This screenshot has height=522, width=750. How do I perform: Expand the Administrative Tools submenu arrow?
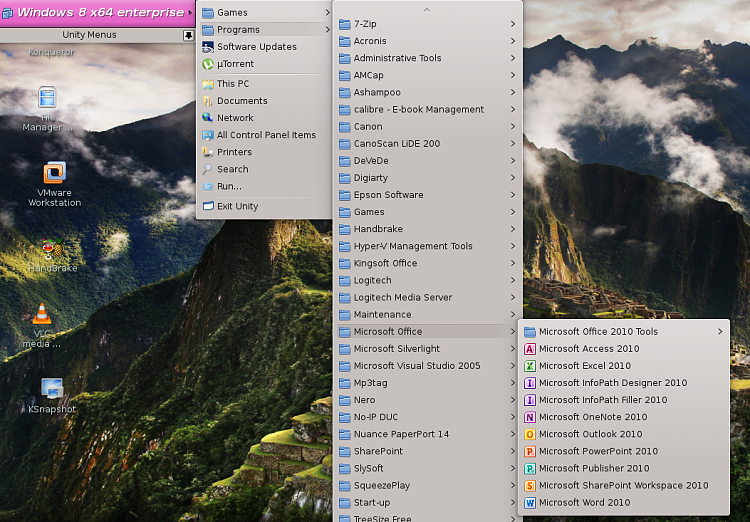pyautogui.click(x=513, y=58)
